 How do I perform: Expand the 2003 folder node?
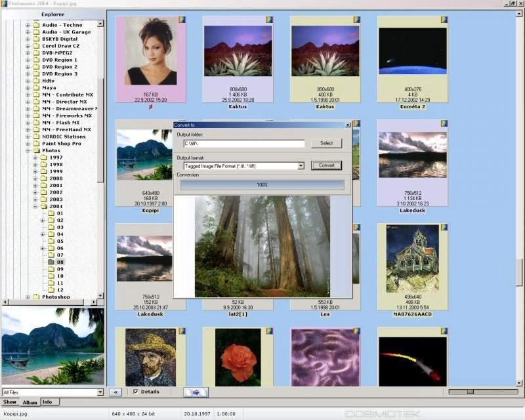[35, 199]
